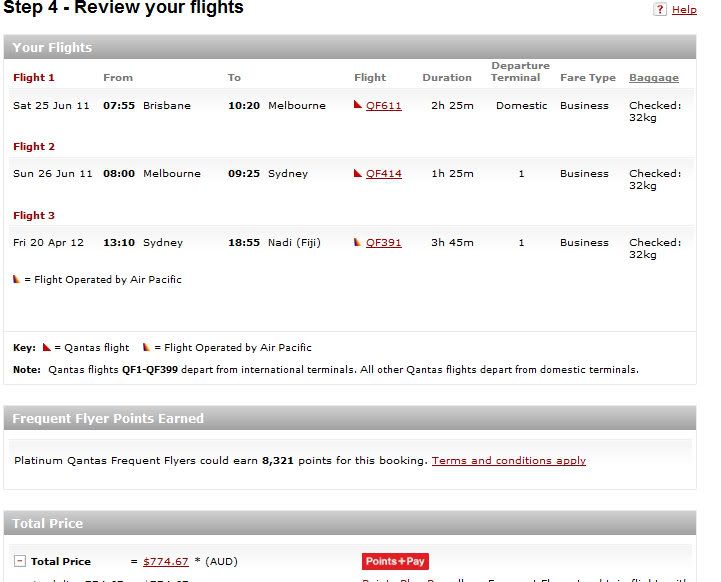Click departure time 07:55 Brisbane

[147, 106]
